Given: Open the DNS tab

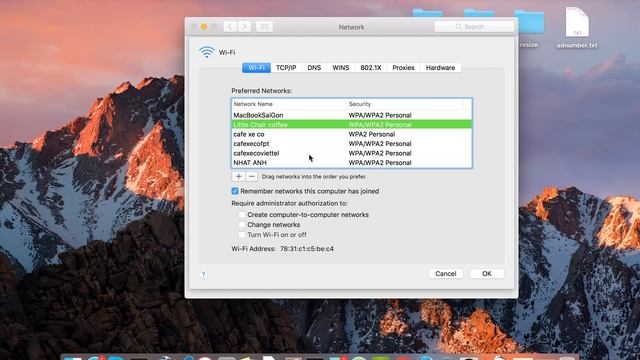Looking at the screenshot, I should (x=314, y=68).
